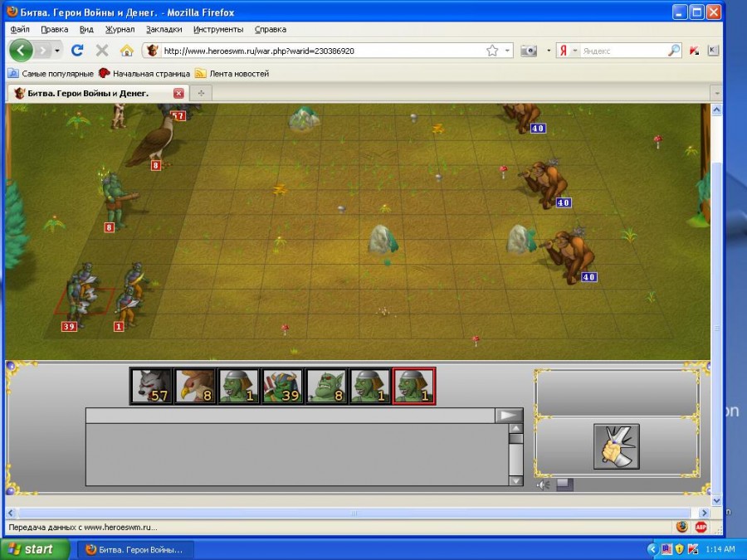Mute game sound with speaker icon
This screenshot has width=747, height=560.
pyautogui.click(x=543, y=485)
